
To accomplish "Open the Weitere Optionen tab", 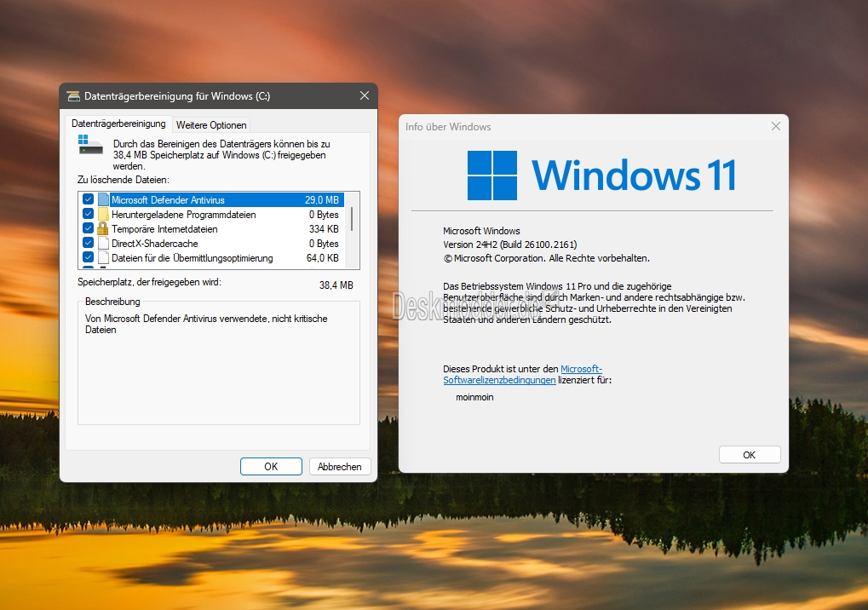I will (211, 125).
